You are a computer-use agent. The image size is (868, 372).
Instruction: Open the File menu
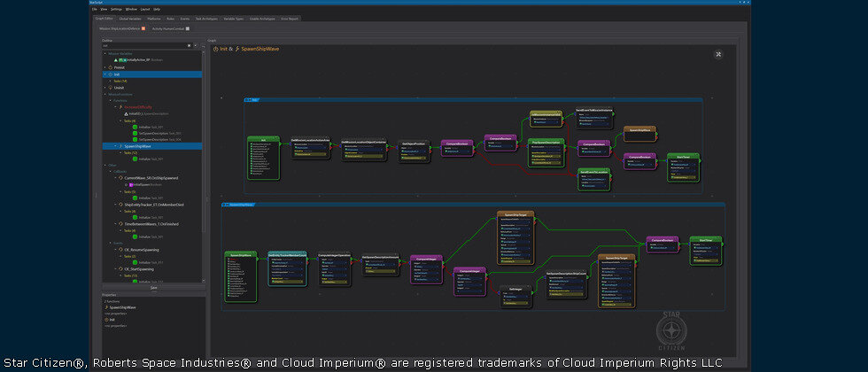94,10
